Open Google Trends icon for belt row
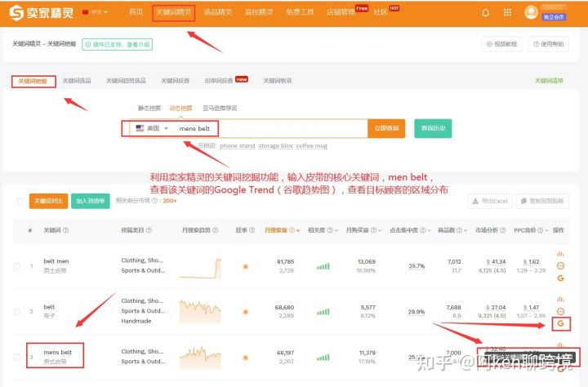 (560, 323)
